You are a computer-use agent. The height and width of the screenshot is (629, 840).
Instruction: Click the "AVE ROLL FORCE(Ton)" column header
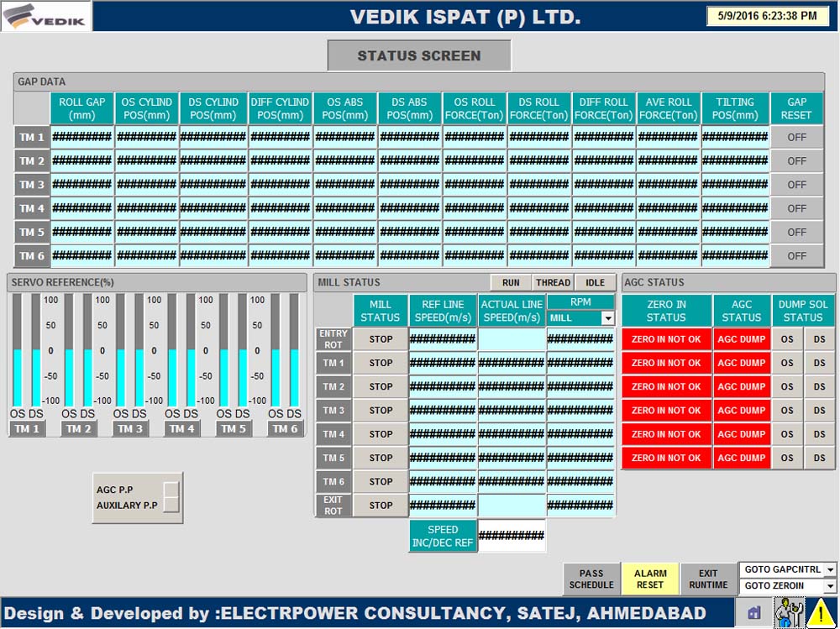[668, 109]
